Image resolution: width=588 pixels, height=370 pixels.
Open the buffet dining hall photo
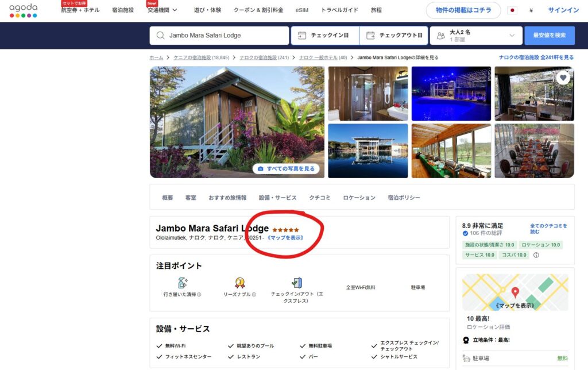451,151
